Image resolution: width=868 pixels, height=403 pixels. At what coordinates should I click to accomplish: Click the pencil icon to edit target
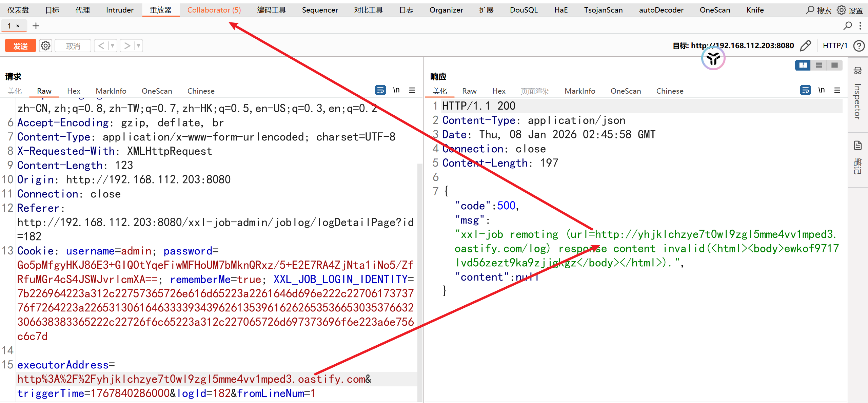[806, 45]
